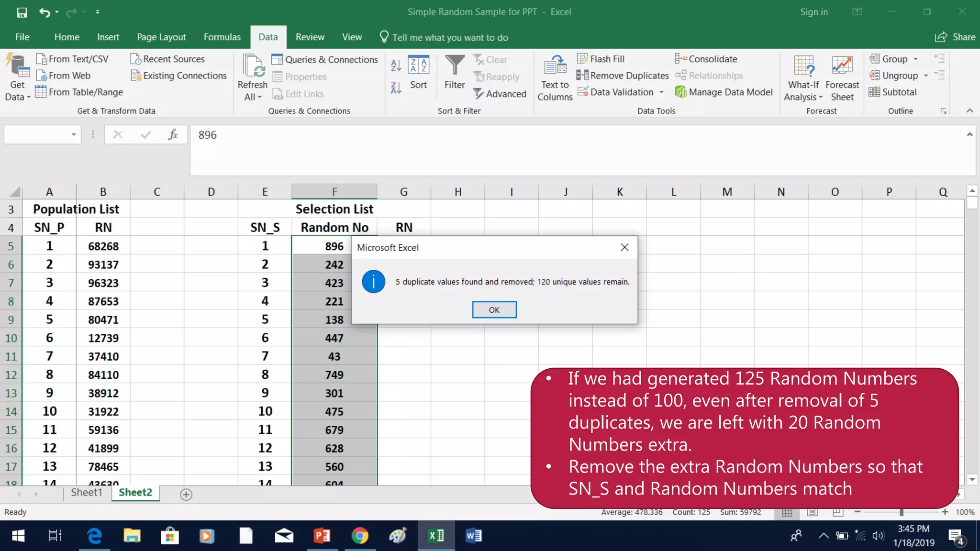This screenshot has height=551, width=980.
Task: Switch to the Review ribbon tab
Action: [310, 37]
